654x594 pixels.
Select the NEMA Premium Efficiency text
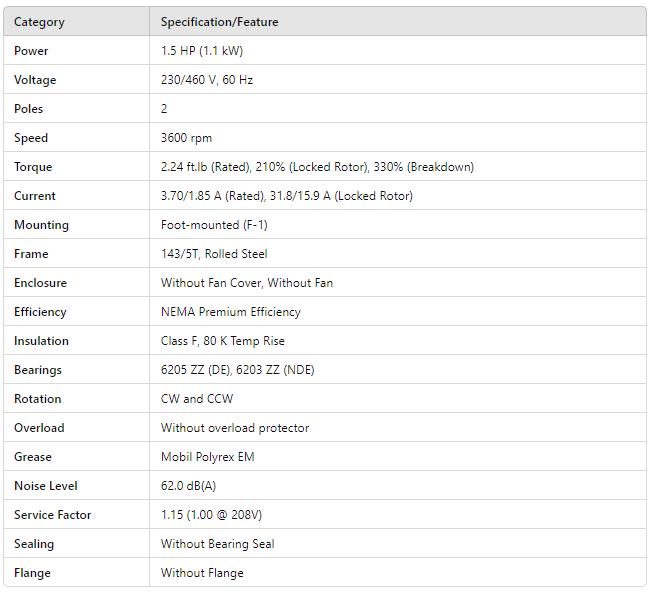coord(230,312)
